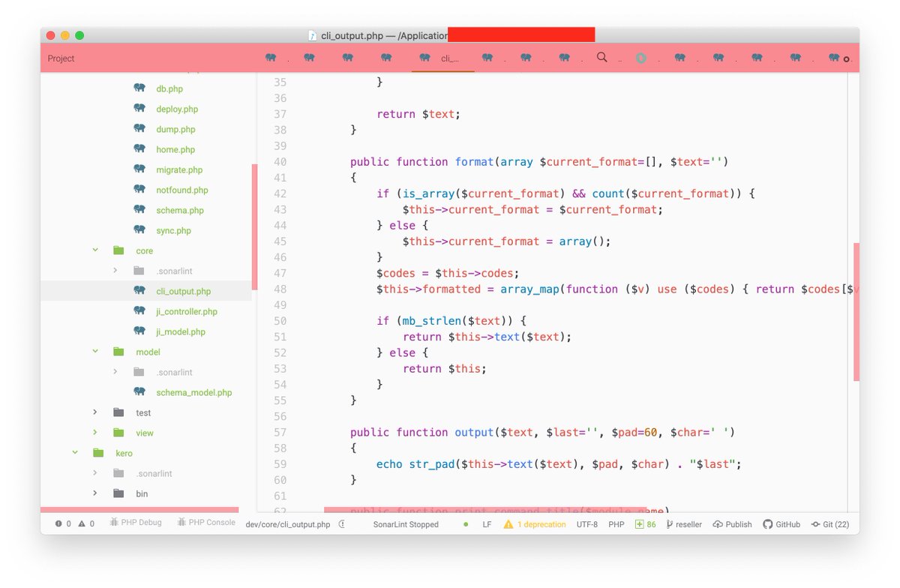Click line number 40 in the gutter
Viewport: 900px width, 588px height.
coord(279,162)
